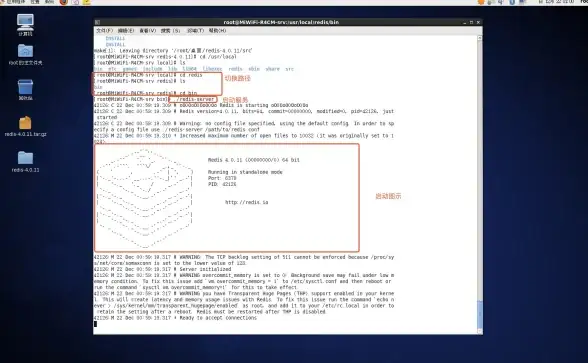Screen dimensions: 588x363
Task: Click the terminal scrollbar up arrow
Action: coord(480,38)
